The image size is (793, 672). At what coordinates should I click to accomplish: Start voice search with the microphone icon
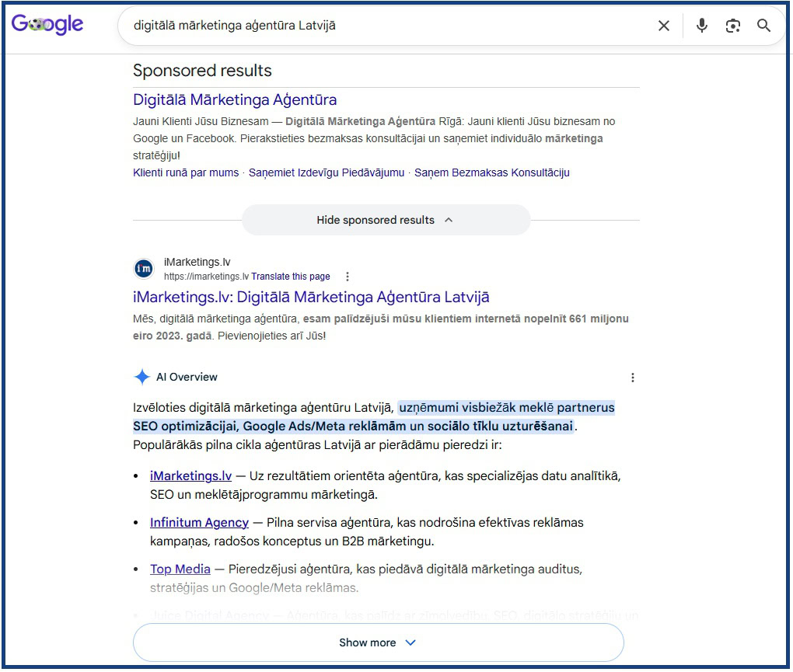point(701,26)
